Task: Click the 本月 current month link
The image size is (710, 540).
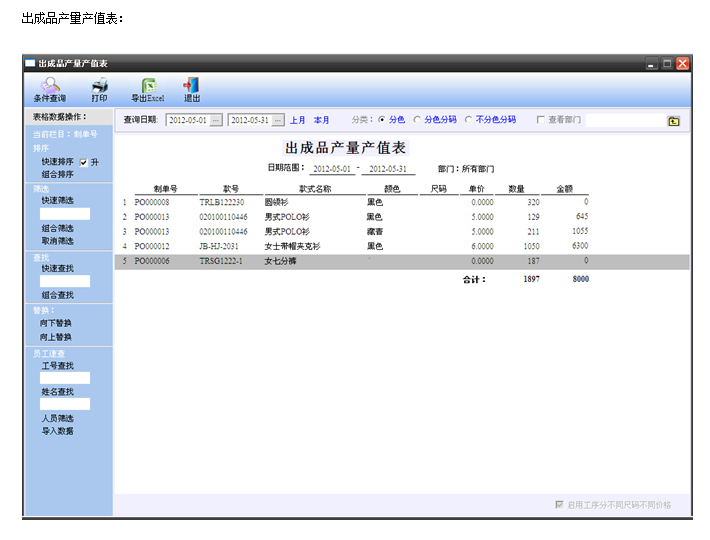Action: pyautogui.click(x=321, y=120)
